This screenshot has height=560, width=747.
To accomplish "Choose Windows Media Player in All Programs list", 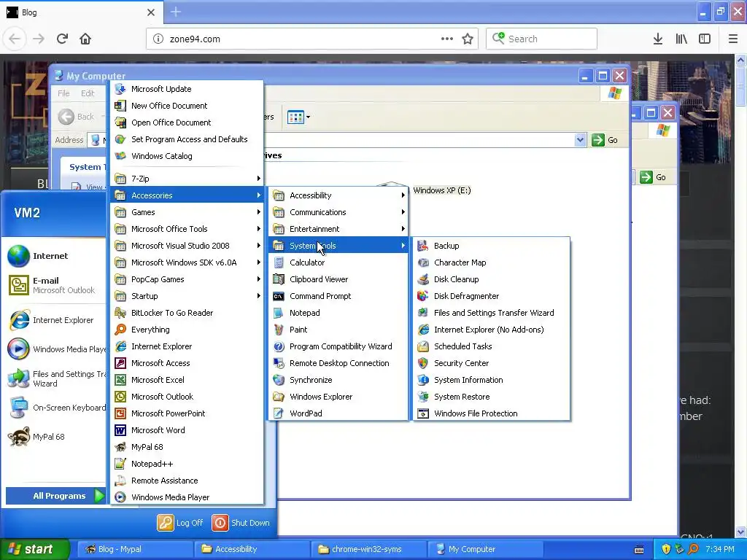I will click(x=187, y=497).
